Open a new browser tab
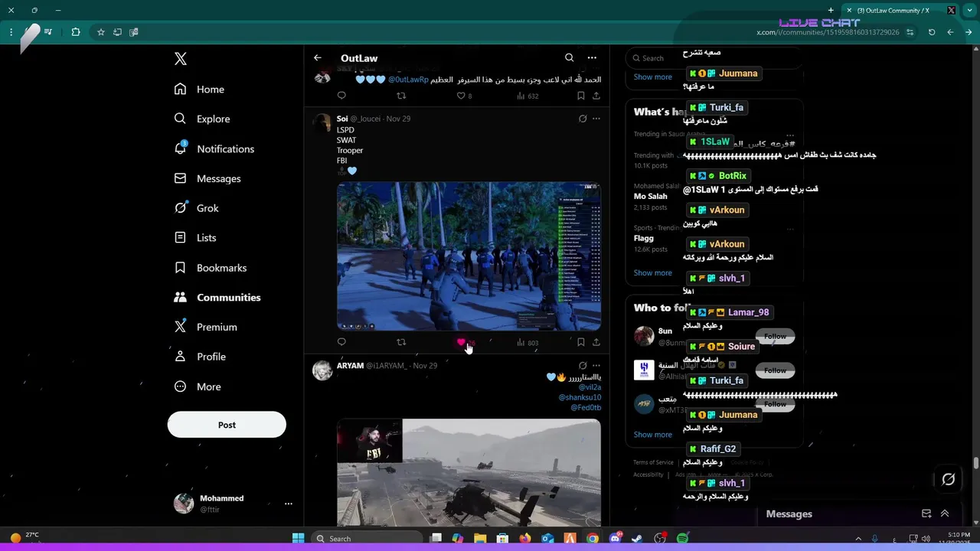The width and height of the screenshot is (980, 551). [x=831, y=11]
